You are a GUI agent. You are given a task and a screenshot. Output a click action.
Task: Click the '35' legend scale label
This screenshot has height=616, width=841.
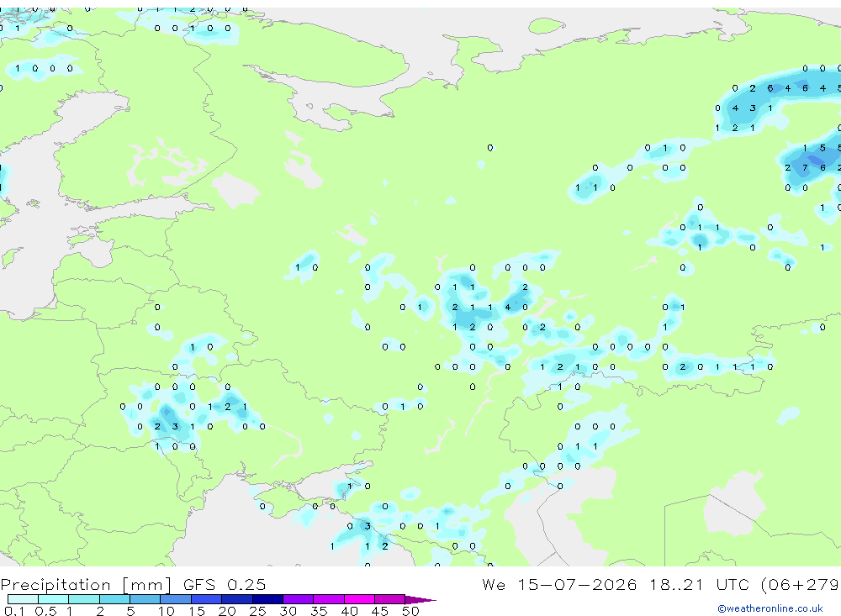(x=319, y=611)
